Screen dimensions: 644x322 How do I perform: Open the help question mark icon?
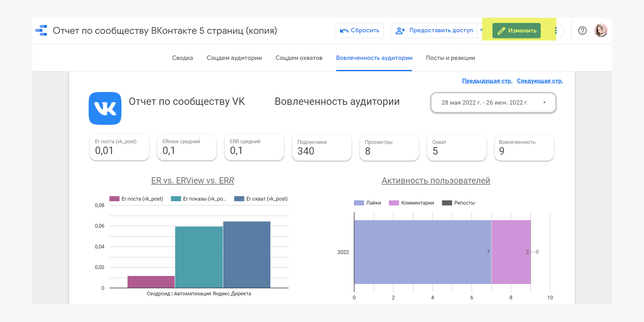pos(582,31)
